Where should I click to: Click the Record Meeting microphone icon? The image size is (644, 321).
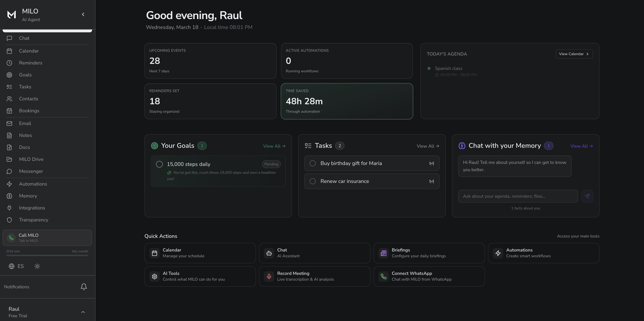point(269,276)
